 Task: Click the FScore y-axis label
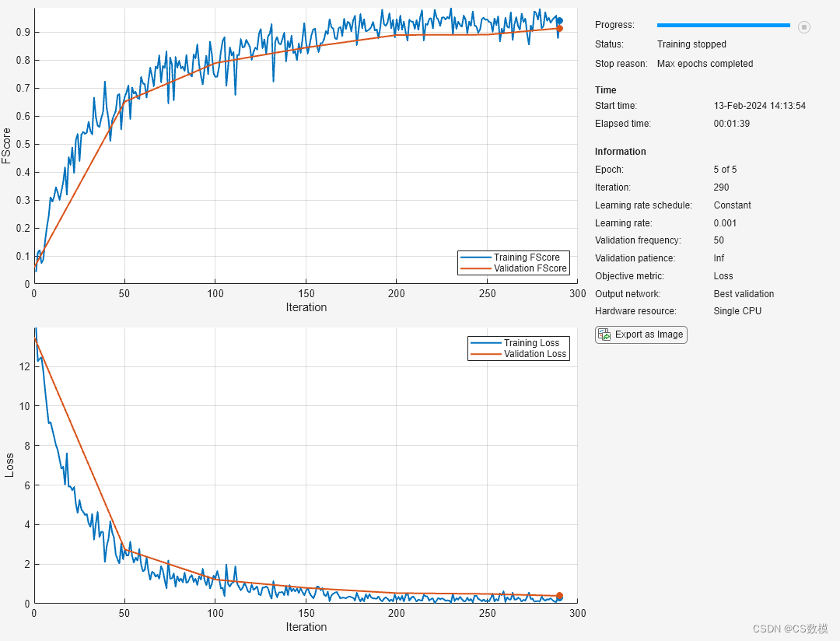click(6, 145)
